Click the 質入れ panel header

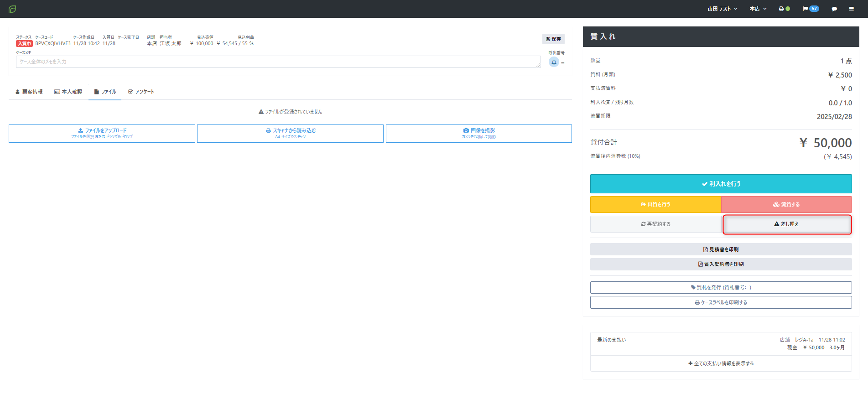pos(721,36)
